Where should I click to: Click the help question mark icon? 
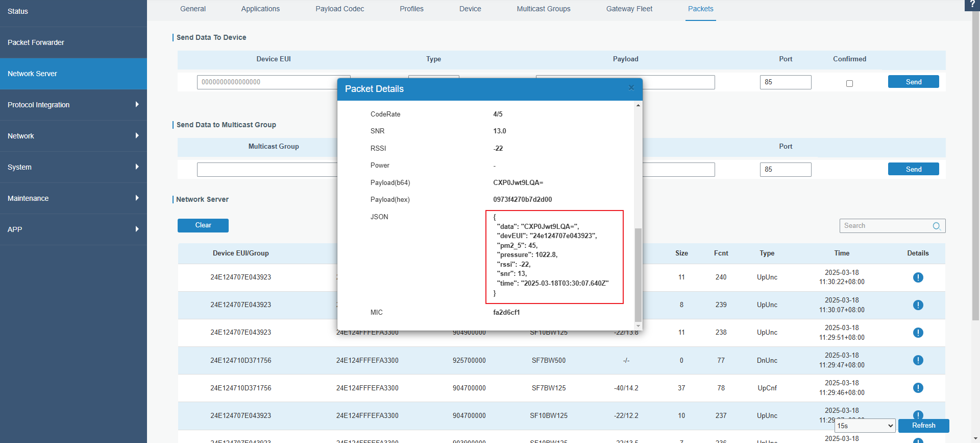coord(972,4)
